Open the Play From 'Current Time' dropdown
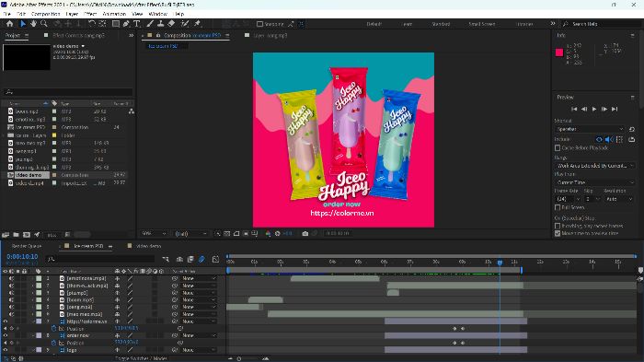This screenshot has height=362, width=644. coord(594,182)
